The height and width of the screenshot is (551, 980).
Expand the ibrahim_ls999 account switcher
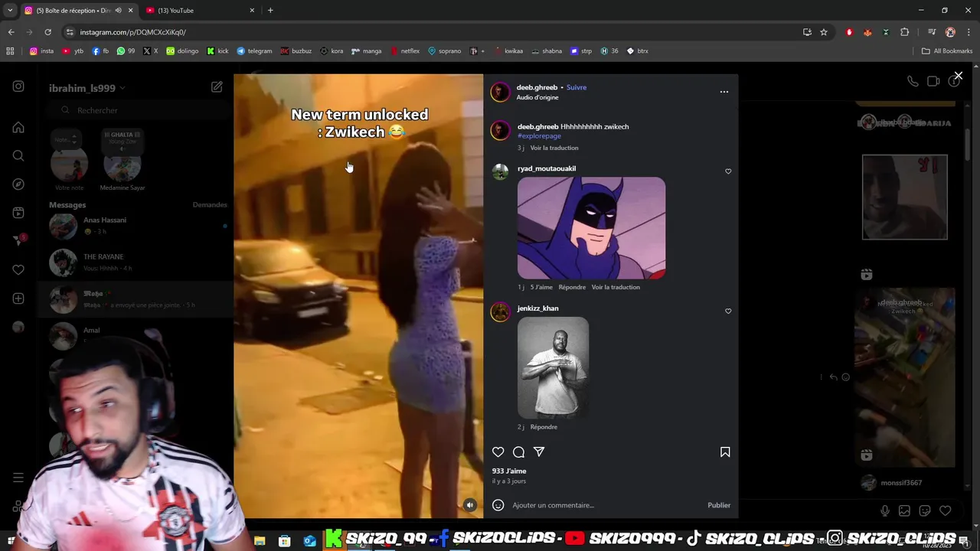click(x=87, y=88)
